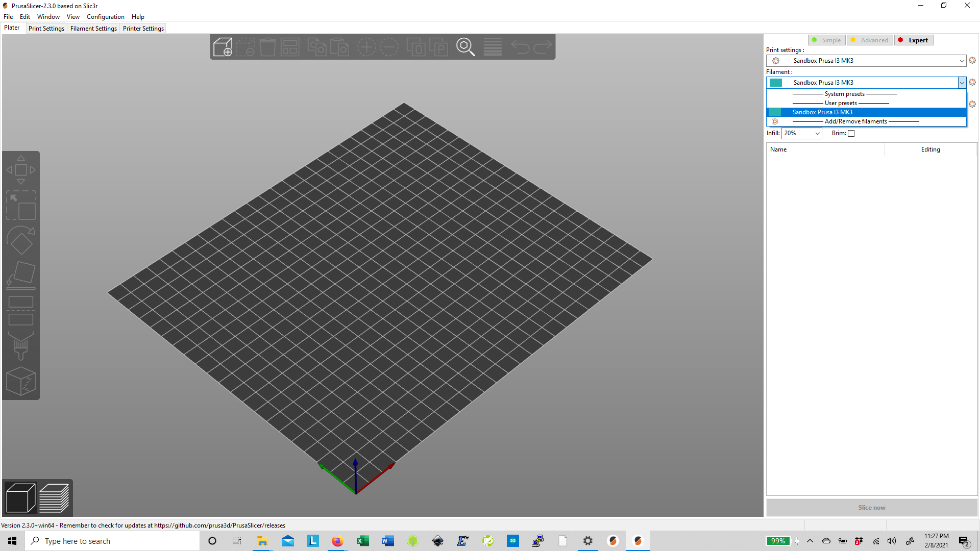Switch to Advanced mode
Screen dimensions: 980x551
coord(870,40)
